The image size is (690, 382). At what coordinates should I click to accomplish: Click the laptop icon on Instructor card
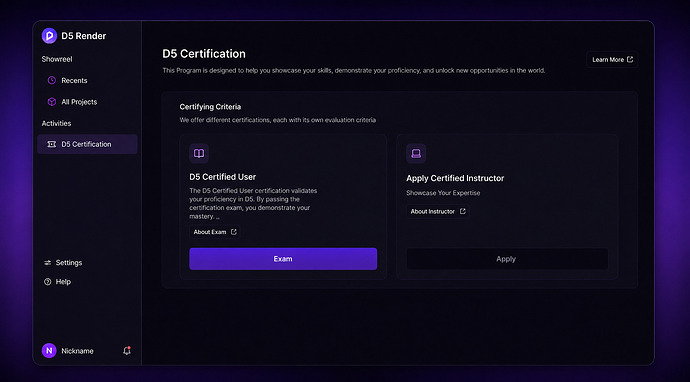[416, 153]
